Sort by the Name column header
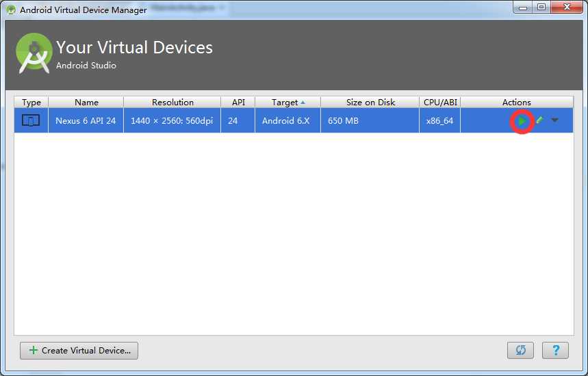The width and height of the screenshot is (588, 376). coord(86,103)
